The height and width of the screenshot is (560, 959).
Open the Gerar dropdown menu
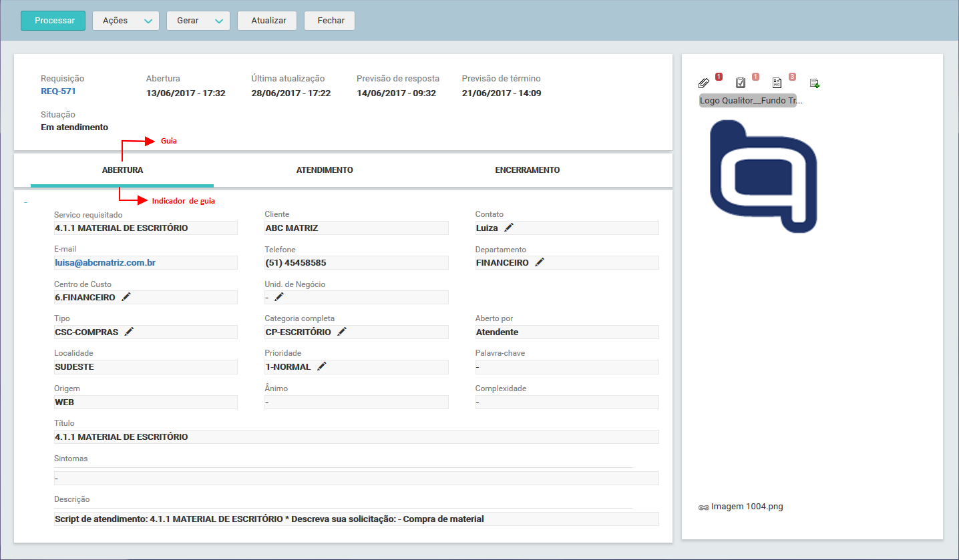(x=198, y=21)
